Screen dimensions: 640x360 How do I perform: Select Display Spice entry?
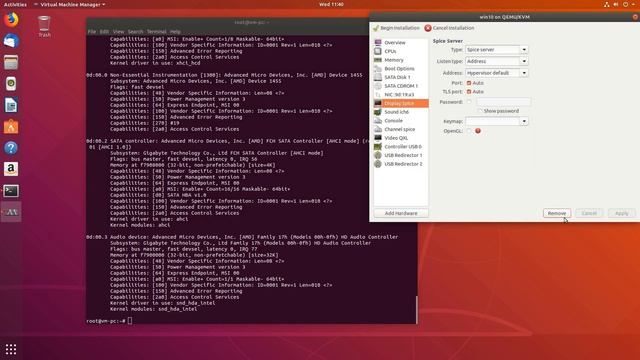click(x=401, y=103)
